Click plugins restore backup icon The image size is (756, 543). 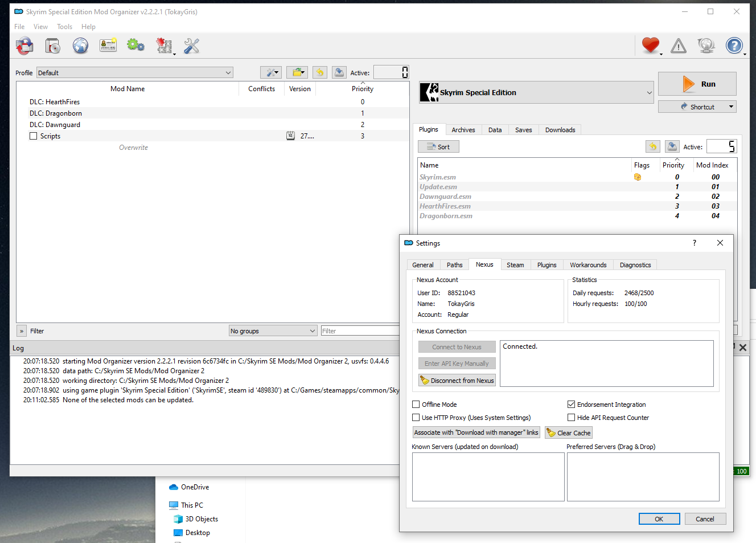coord(653,146)
